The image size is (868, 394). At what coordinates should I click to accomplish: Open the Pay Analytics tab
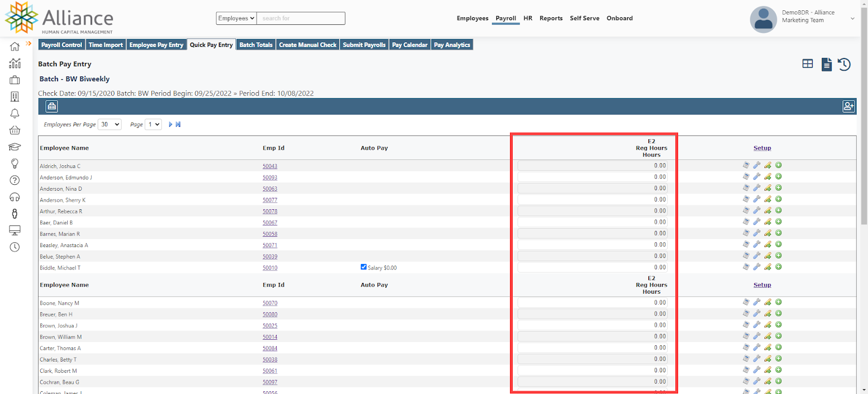click(452, 45)
